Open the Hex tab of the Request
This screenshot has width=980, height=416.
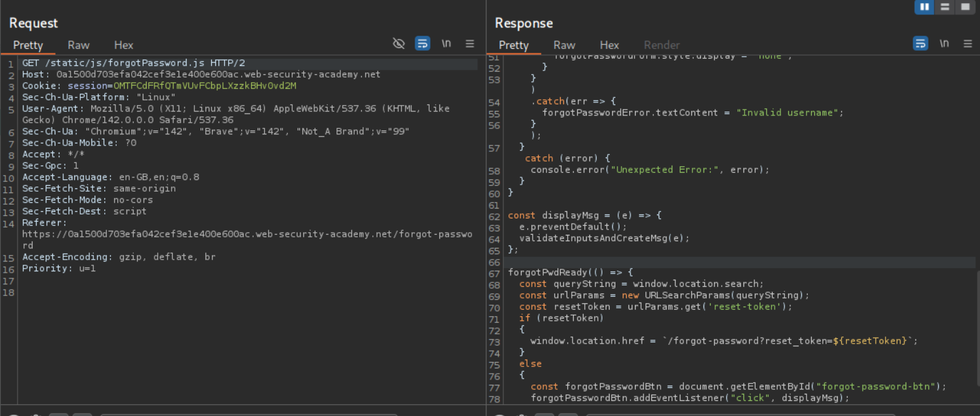click(123, 45)
